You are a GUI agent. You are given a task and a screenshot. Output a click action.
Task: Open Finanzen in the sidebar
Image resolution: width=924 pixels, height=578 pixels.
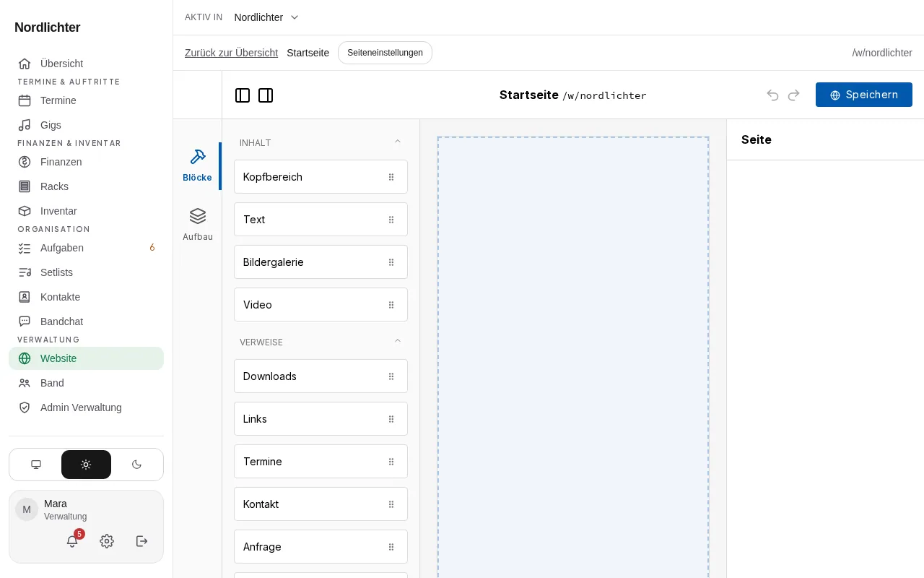coord(86,162)
